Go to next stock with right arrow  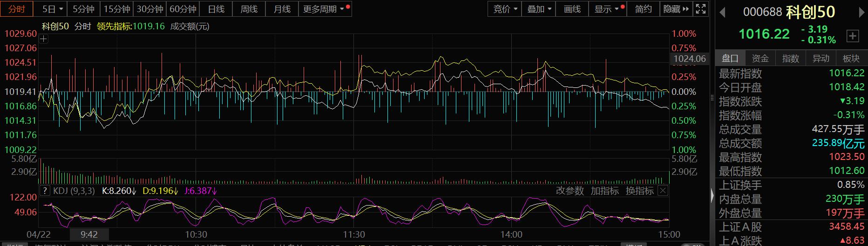[861, 12]
